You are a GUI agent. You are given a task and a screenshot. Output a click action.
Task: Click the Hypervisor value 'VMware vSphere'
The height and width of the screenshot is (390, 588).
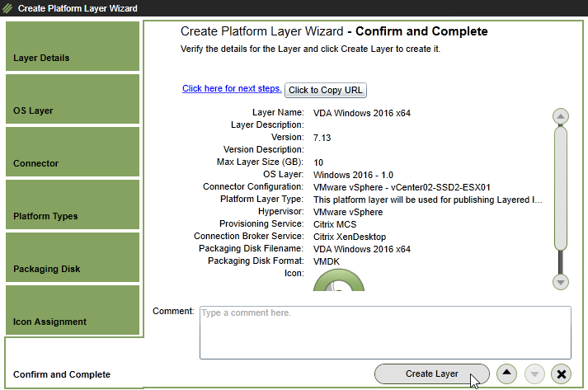point(348,212)
